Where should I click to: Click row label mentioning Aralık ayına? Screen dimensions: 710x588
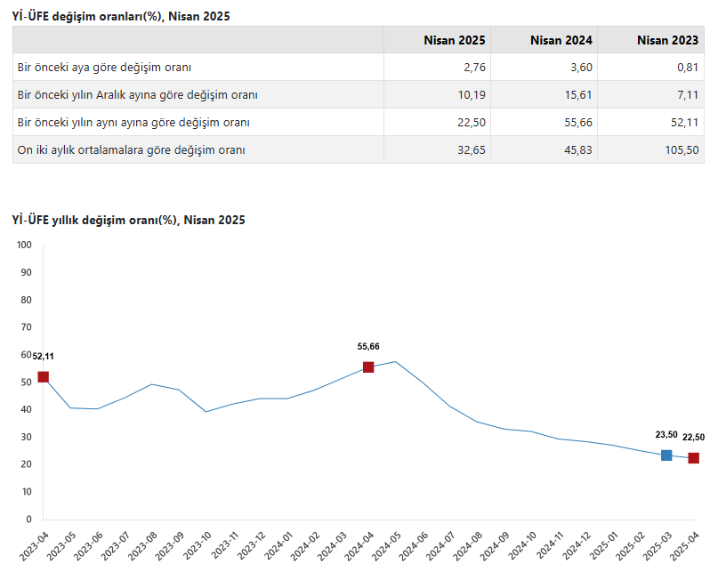(138, 95)
